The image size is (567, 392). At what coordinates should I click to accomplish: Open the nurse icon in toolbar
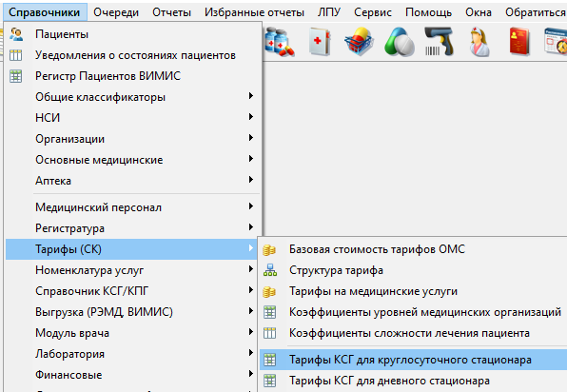479,42
